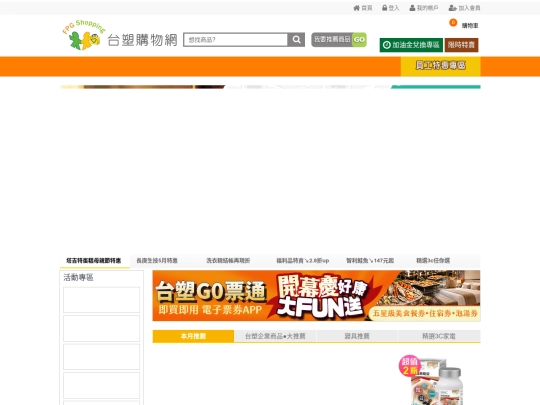Click the lock icon beside 登入
Screen dimensions: 540x405
click(384, 8)
